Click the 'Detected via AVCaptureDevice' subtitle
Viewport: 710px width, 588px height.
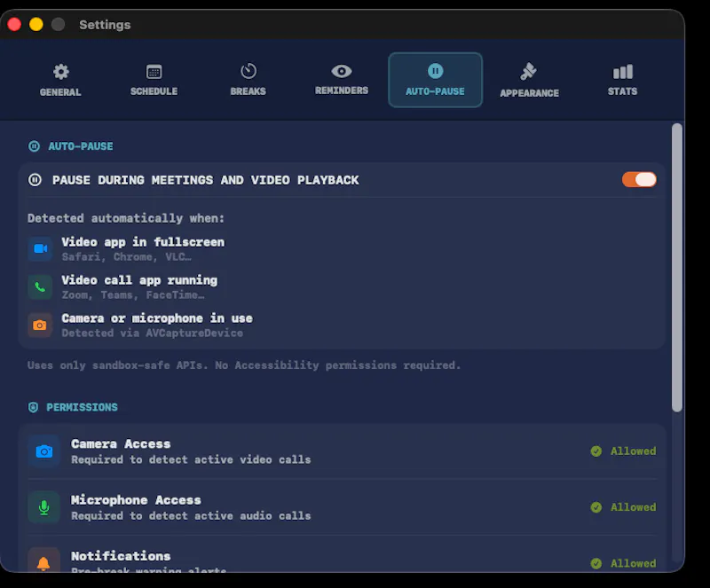coord(152,333)
